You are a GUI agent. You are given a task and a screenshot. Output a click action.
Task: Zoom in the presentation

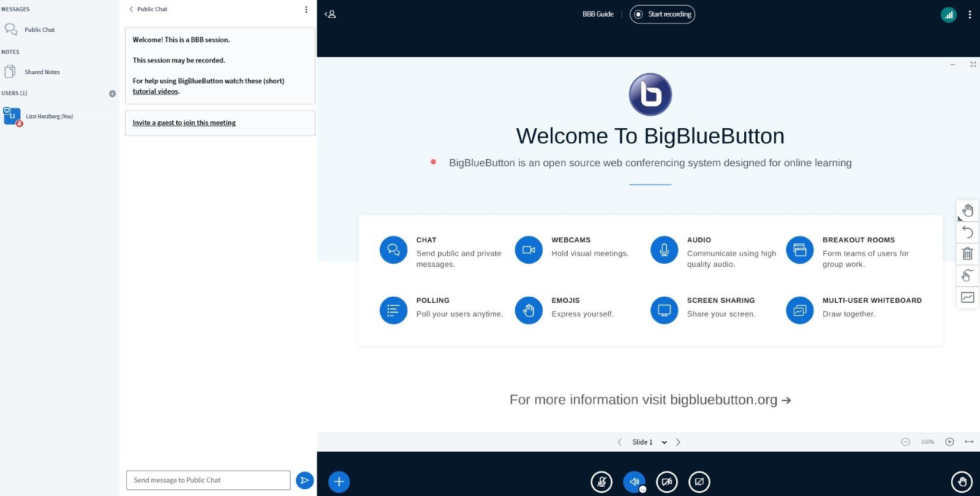(x=949, y=442)
